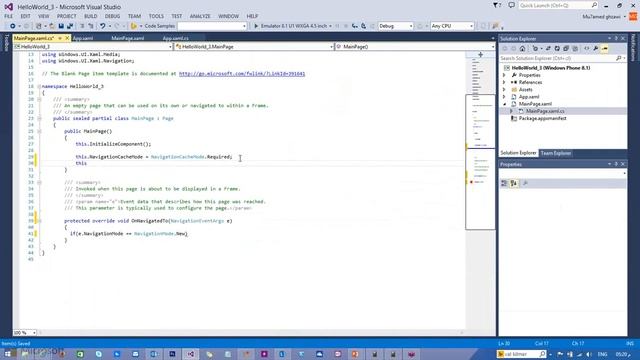Click the Save toolbar icon
The height and width of the screenshot is (360, 640).
pyautogui.click(x=61, y=26)
